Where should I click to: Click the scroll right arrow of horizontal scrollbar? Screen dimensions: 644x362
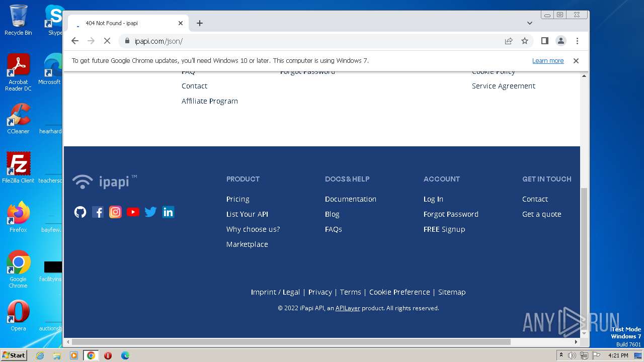576,342
